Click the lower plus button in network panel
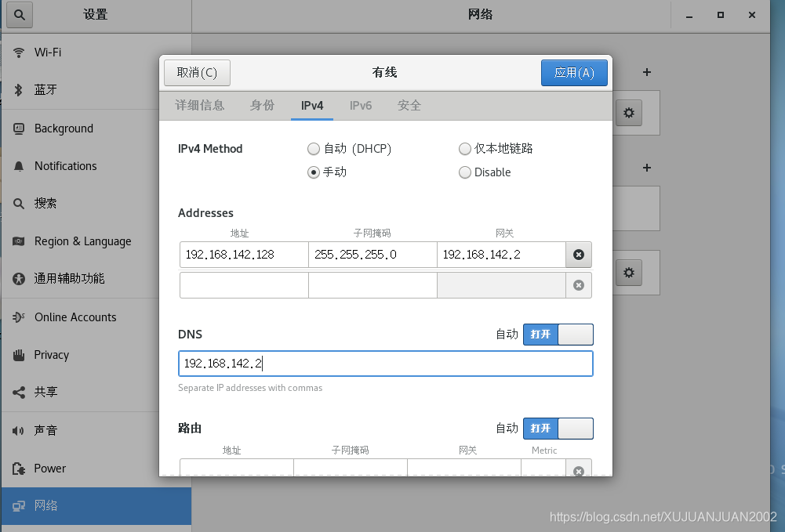This screenshot has height=532, width=785. (647, 168)
